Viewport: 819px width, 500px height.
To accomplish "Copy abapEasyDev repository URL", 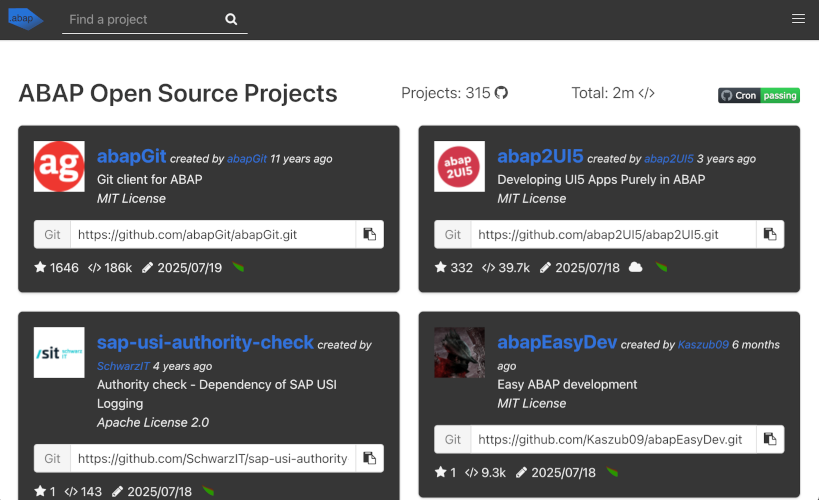I will point(770,439).
